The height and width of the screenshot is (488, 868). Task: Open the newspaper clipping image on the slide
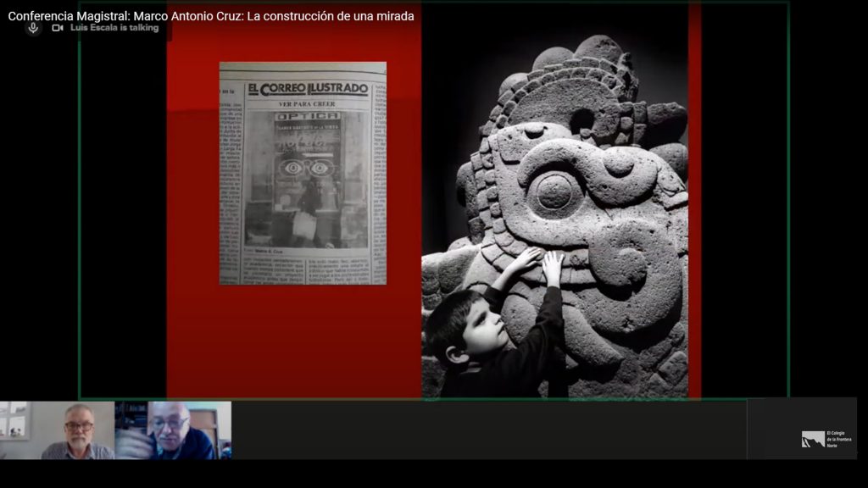303,173
